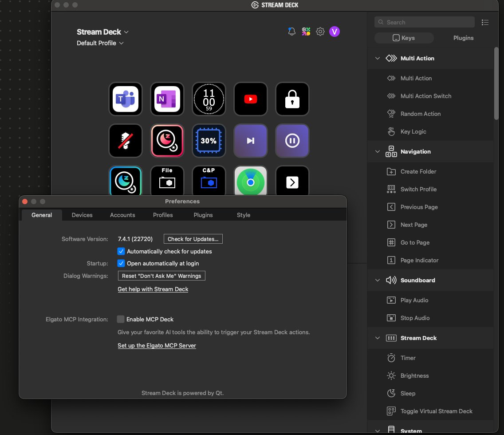The height and width of the screenshot is (435, 504).
Task: Uncheck Automatically check for updates
Action: tap(121, 251)
